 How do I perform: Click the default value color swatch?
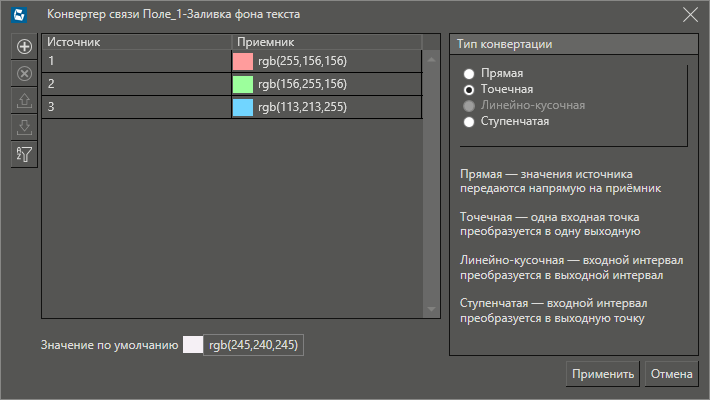(193, 345)
